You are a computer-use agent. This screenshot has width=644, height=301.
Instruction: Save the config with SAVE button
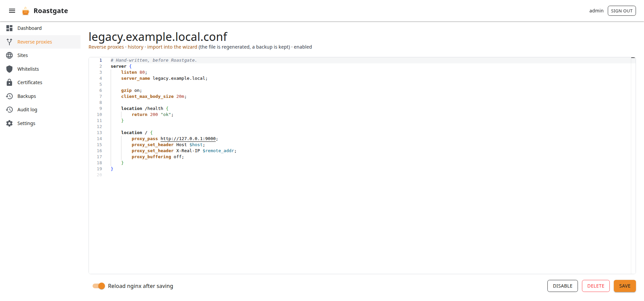625,286
